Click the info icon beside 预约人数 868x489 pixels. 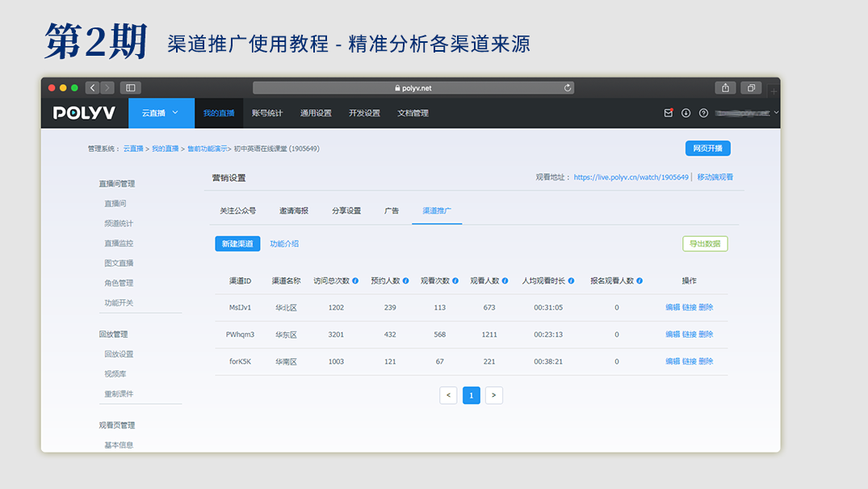(x=405, y=281)
